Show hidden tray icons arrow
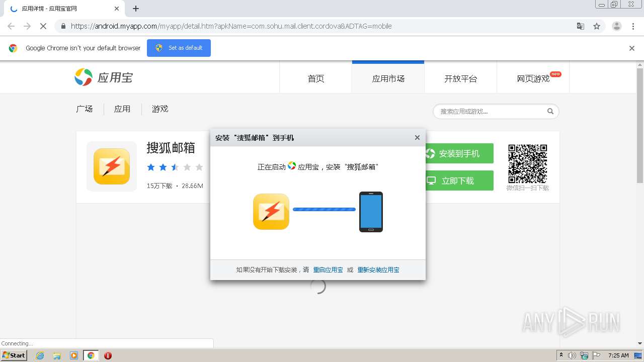Screen dimensions: 644x362 click(x=561, y=355)
